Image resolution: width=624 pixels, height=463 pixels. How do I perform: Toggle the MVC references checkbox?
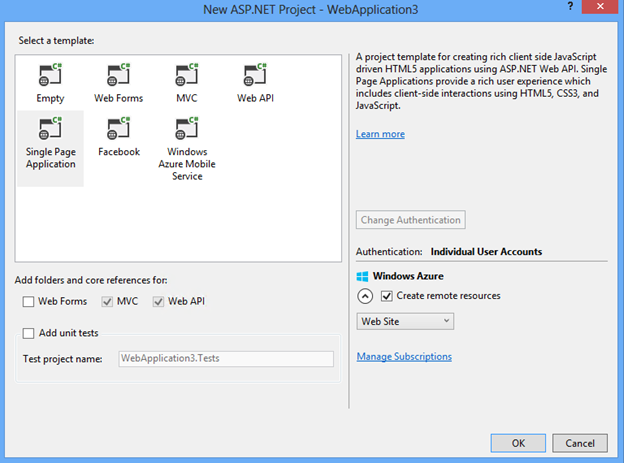click(x=107, y=301)
